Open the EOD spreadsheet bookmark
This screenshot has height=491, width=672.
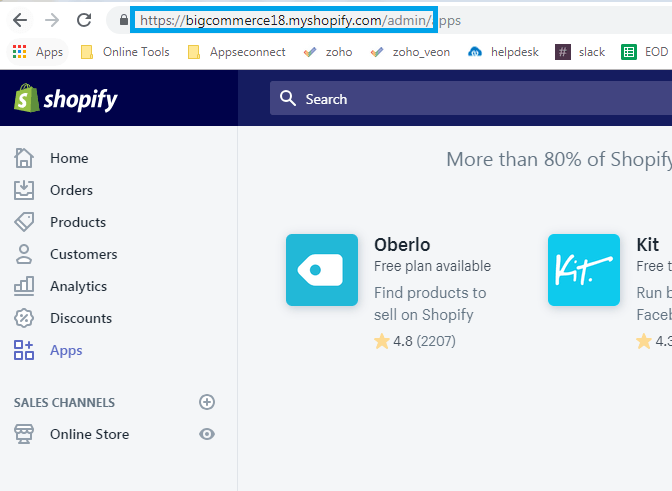645,52
